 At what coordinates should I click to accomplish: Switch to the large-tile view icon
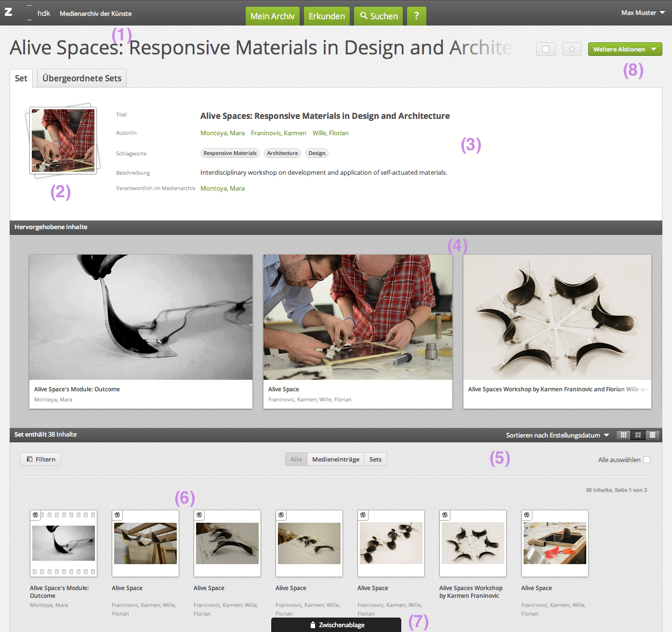[638, 435]
